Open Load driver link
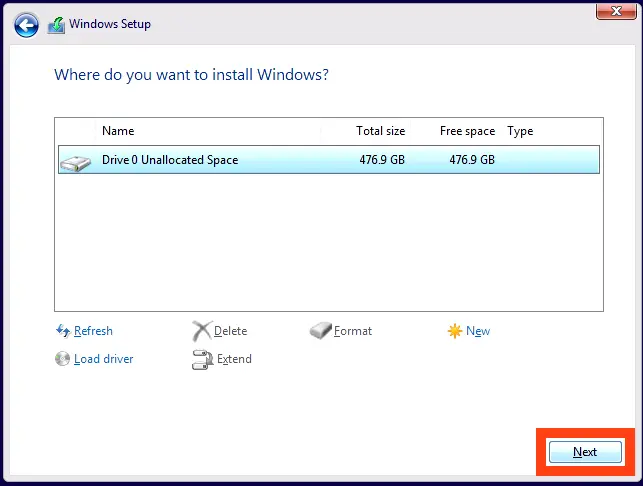Screen dimensions: 643x486 coord(103,359)
